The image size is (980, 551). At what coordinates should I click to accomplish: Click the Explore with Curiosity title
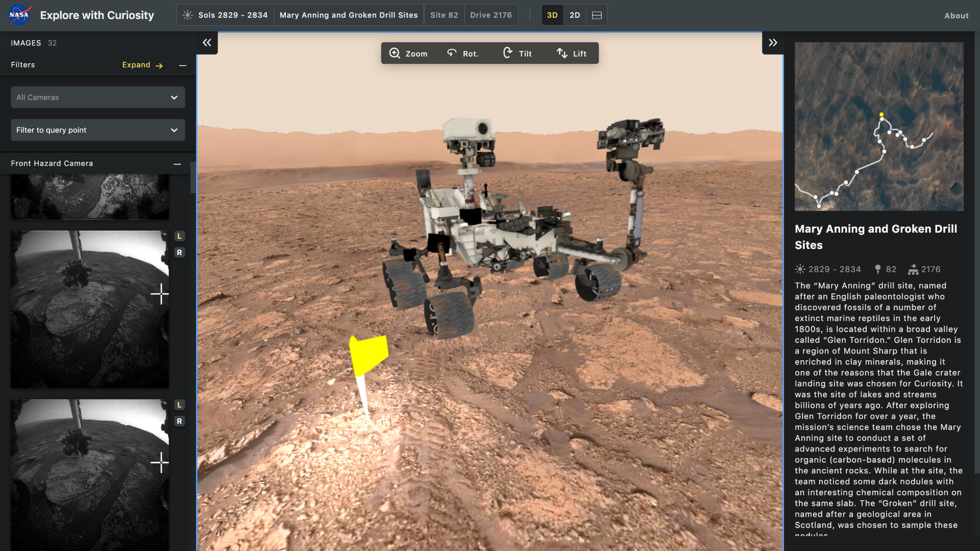click(97, 15)
